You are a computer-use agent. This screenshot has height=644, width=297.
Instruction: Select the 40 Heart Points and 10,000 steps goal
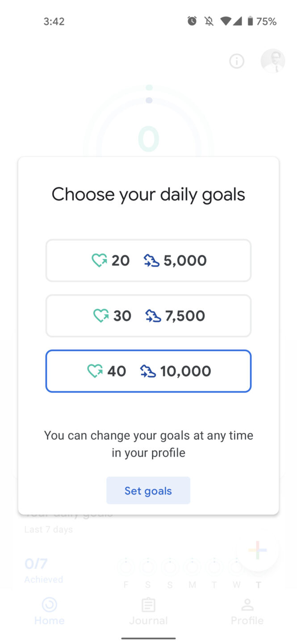coord(148,371)
